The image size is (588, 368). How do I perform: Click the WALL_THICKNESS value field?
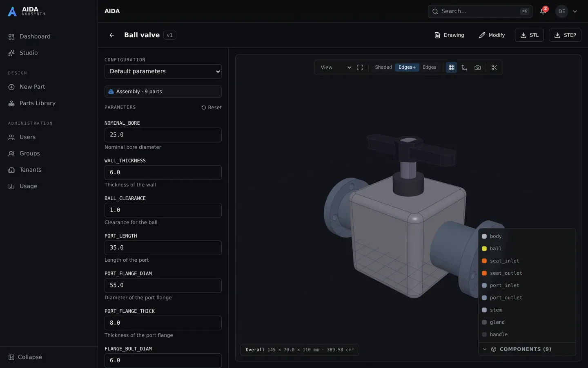point(163,173)
